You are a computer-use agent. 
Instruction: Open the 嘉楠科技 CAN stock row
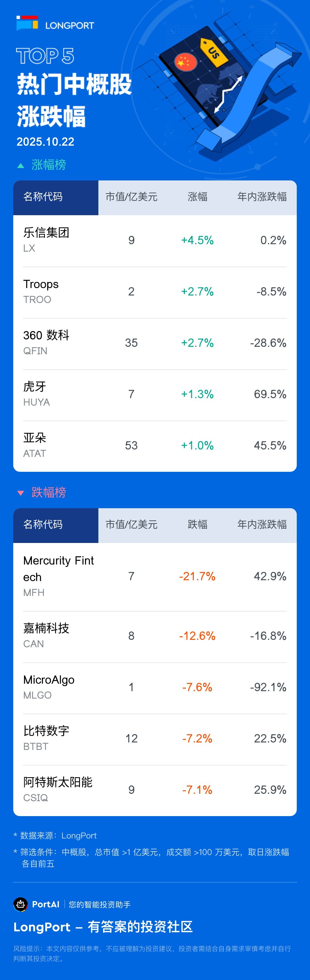155,636
